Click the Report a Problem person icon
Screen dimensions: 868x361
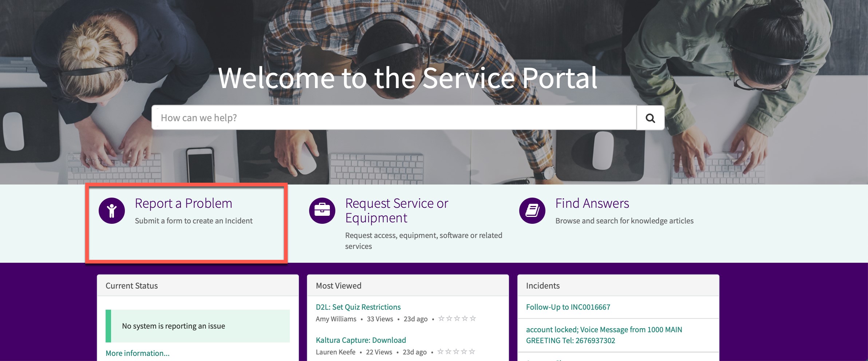112,211
